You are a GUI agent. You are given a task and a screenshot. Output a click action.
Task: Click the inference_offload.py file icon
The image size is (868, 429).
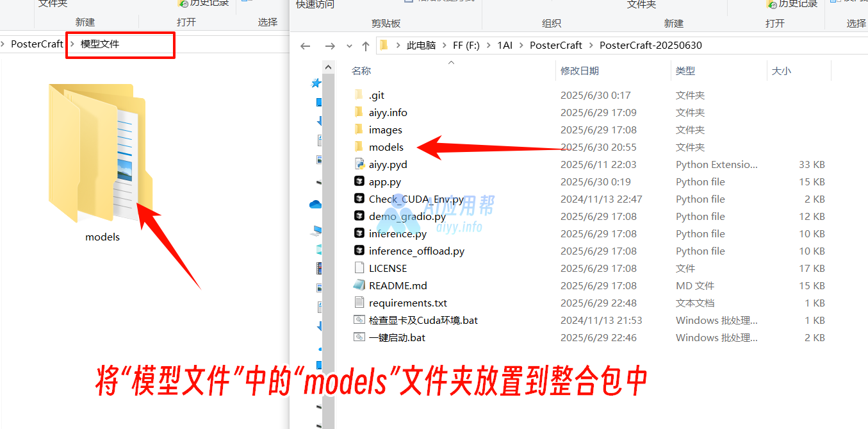(x=359, y=251)
